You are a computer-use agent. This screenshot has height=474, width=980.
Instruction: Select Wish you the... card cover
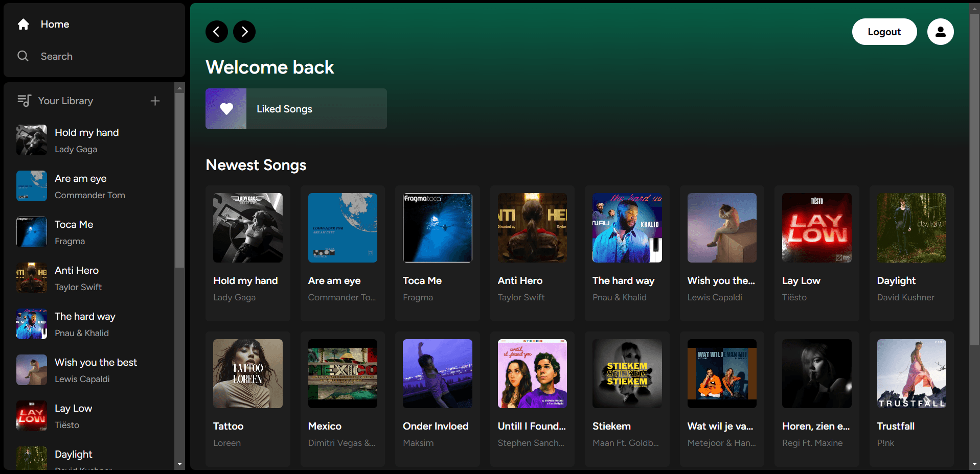coord(722,228)
